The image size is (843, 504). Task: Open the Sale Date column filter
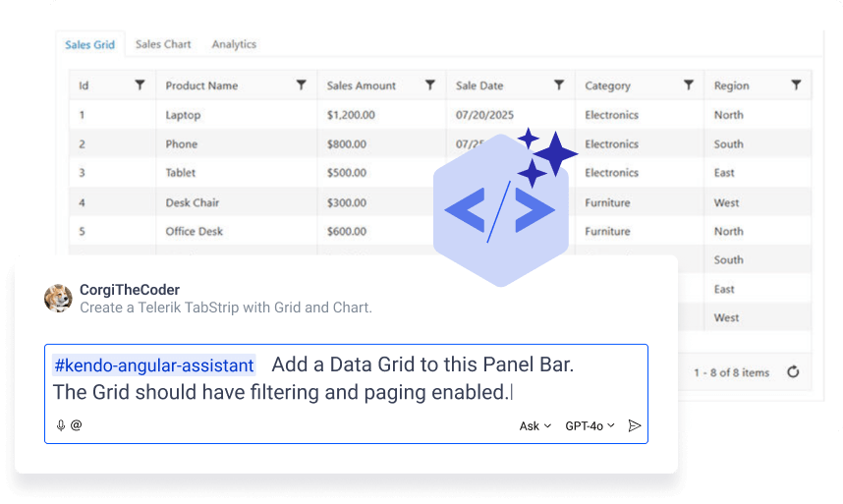[x=559, y=85]
